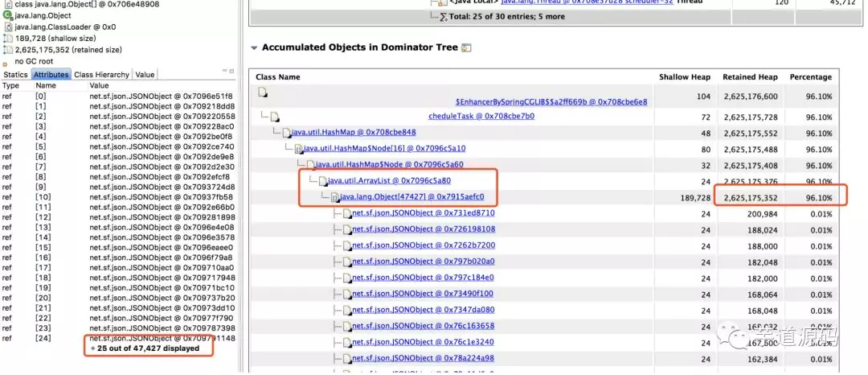Click the icon beside java.lang.ClassLoader @ 0x0

pyautogui.click(x=8, y=27)
